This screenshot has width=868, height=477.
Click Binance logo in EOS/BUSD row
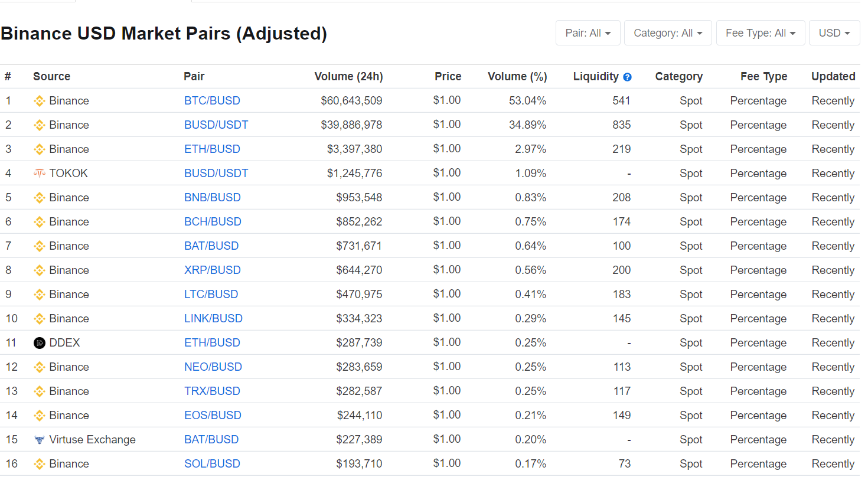point(40,416)
